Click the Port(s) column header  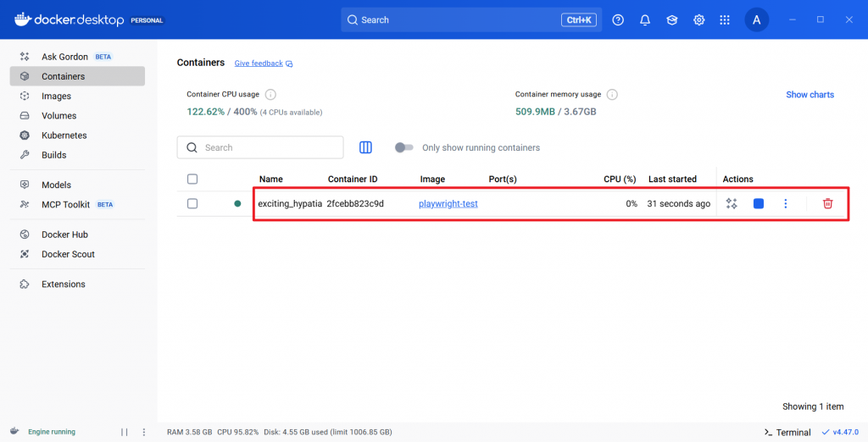click(503, 180)
